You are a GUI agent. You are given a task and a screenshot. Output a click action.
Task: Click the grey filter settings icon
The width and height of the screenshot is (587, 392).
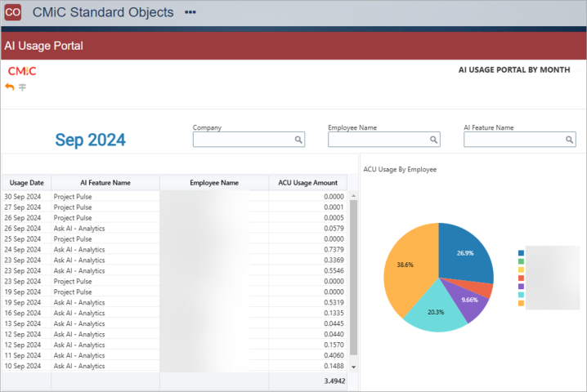(x=22, y=87)
